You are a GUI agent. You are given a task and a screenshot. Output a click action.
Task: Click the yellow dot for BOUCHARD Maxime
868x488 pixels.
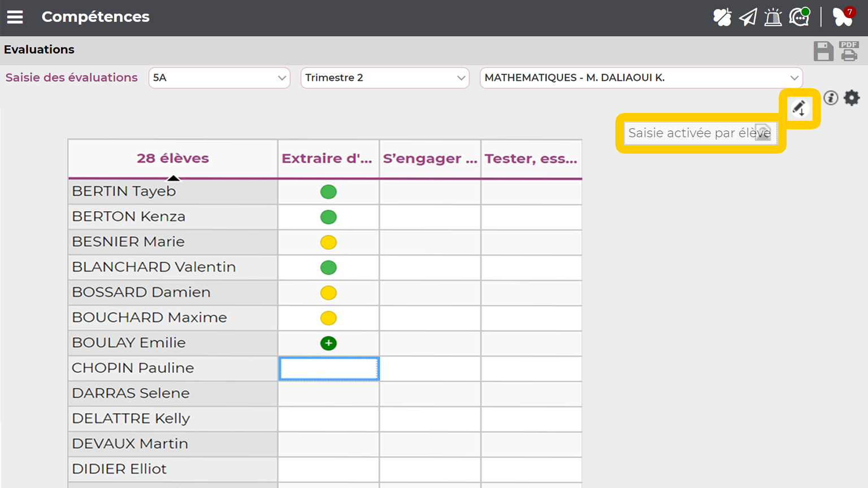tap(328, 318)
